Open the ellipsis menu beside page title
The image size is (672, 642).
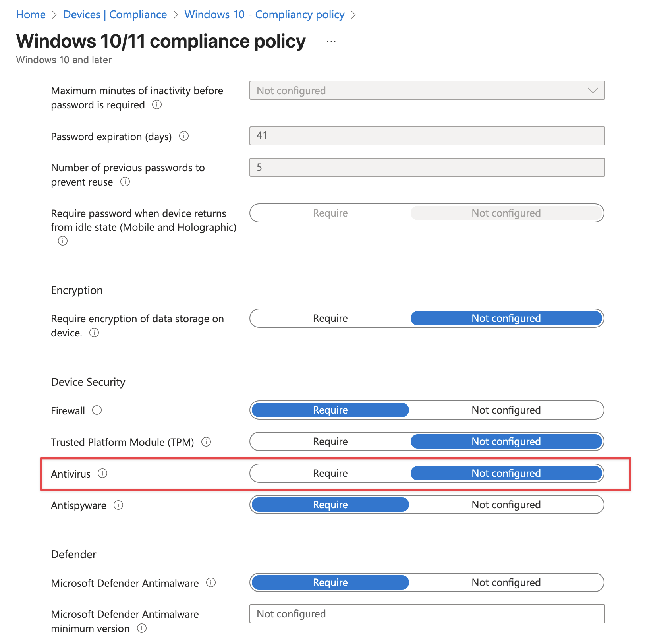331,42
